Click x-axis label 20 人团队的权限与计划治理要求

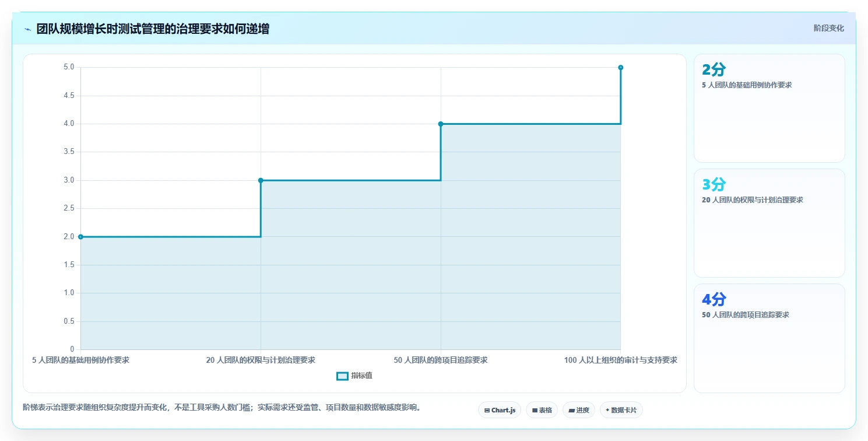pyautogui.click(x=261, y=360)
